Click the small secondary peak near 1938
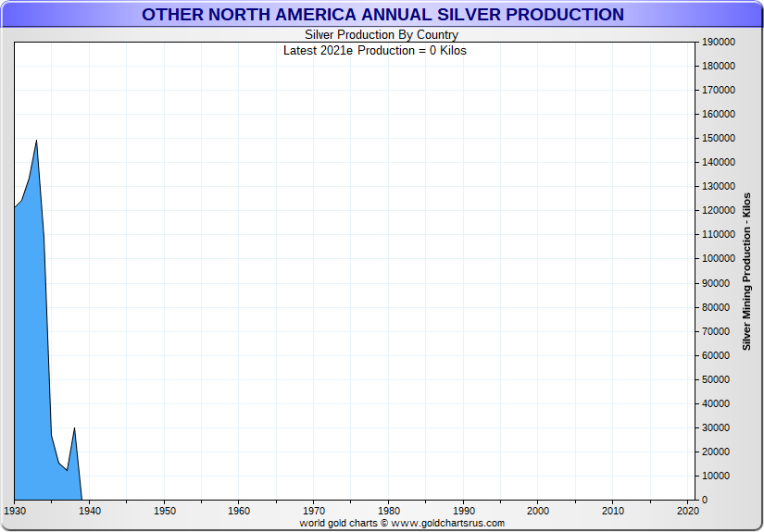The width and height of the screenshot is (764, 532). point(74,428)
